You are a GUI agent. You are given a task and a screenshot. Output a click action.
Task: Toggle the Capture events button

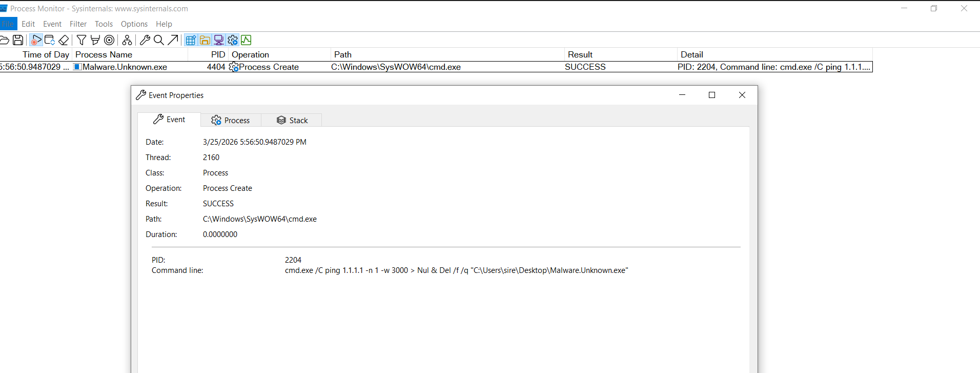[x=36, y=40]
